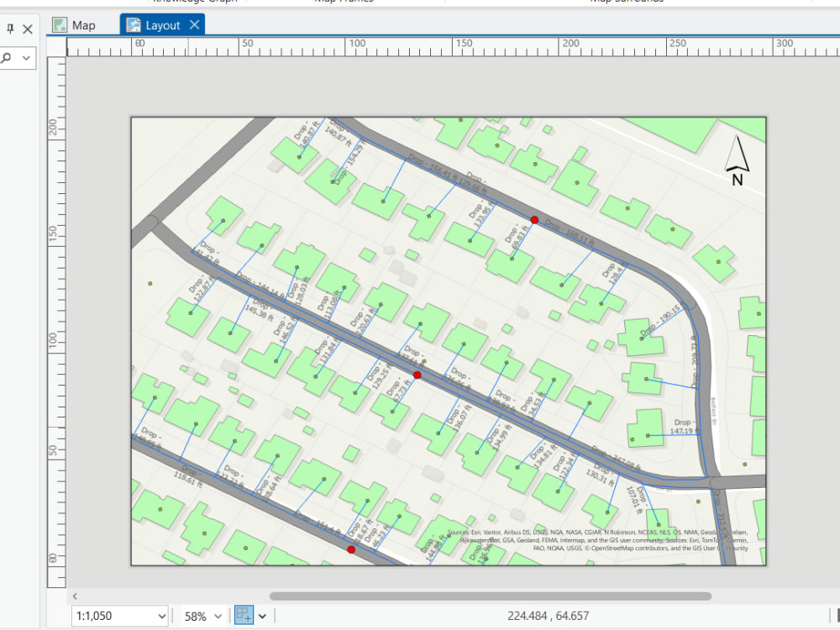
Task: Click the '136.07 ft' drop label
Action: [x=463, y=418]
